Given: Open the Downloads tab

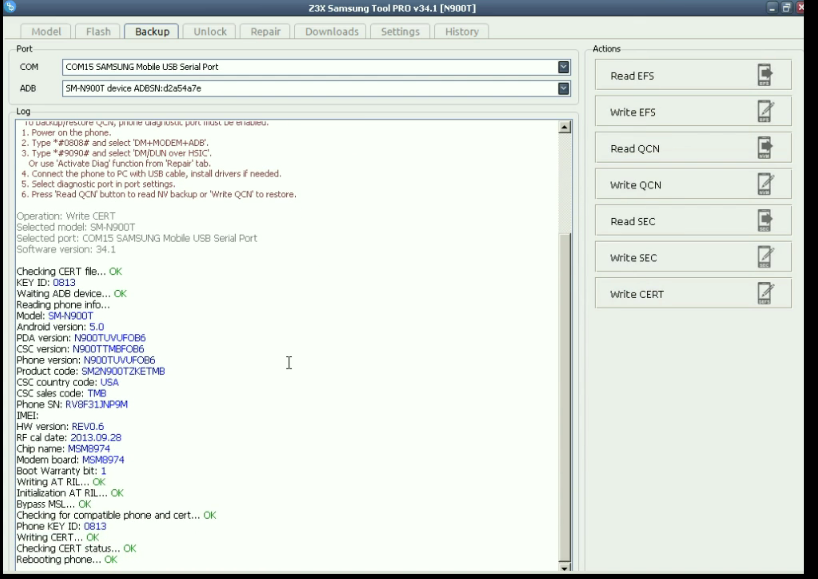Looking at the screenshot, I should point(331,31).
